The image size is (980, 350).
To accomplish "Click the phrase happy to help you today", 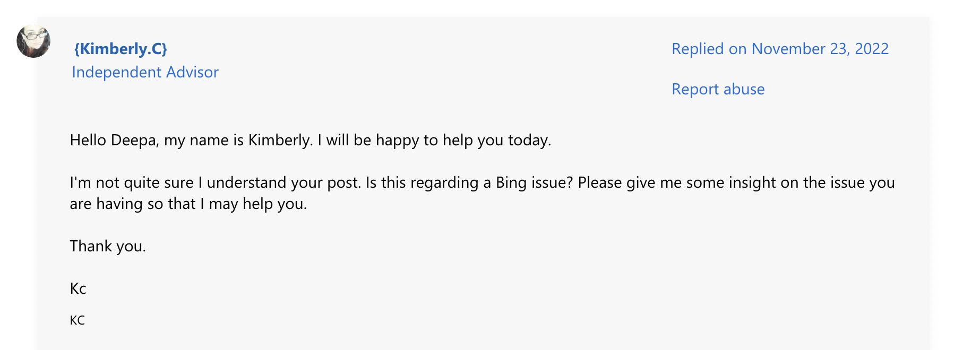I will (463, 140).
